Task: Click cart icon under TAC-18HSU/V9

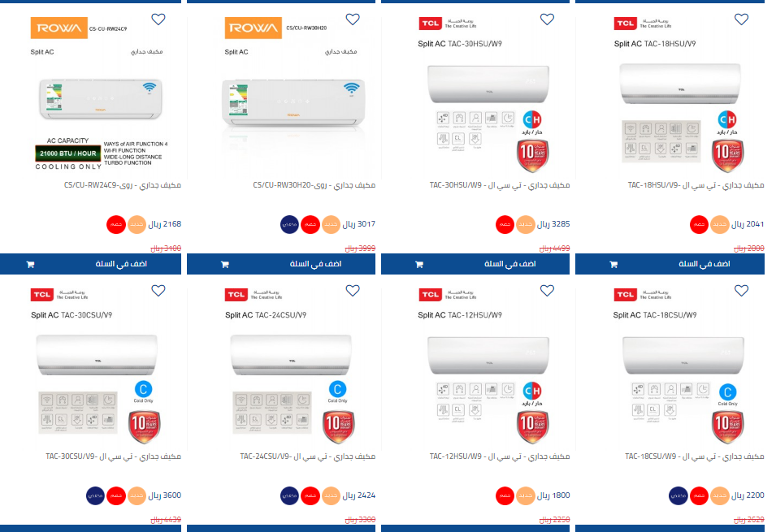Action: pos(613,264)
